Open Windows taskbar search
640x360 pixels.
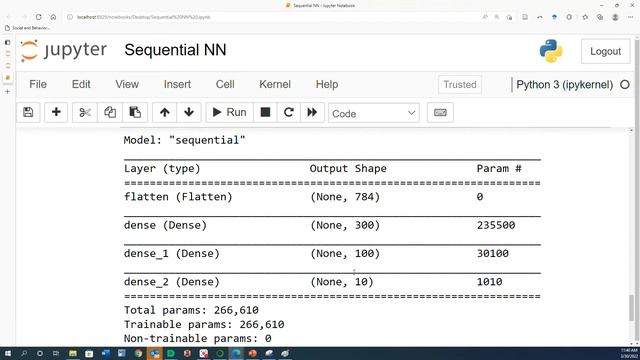[x=24, y=353]
